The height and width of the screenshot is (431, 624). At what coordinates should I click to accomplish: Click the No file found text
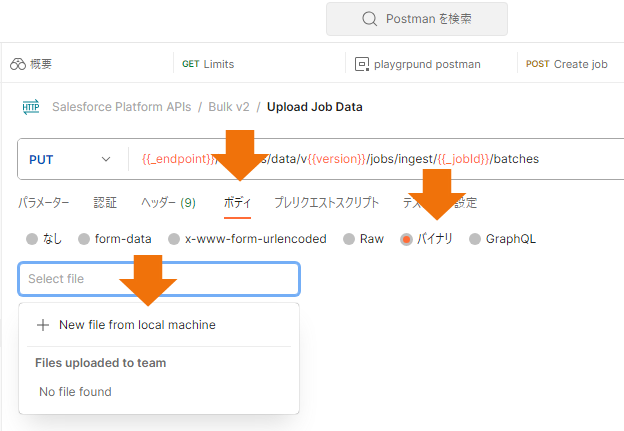pyautogui.click(x=75, y=392)
